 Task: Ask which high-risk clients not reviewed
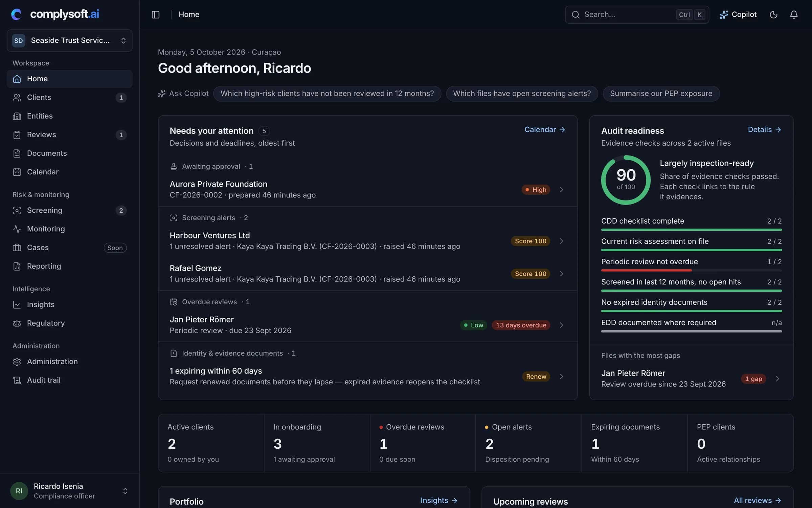tap(327, 93)
